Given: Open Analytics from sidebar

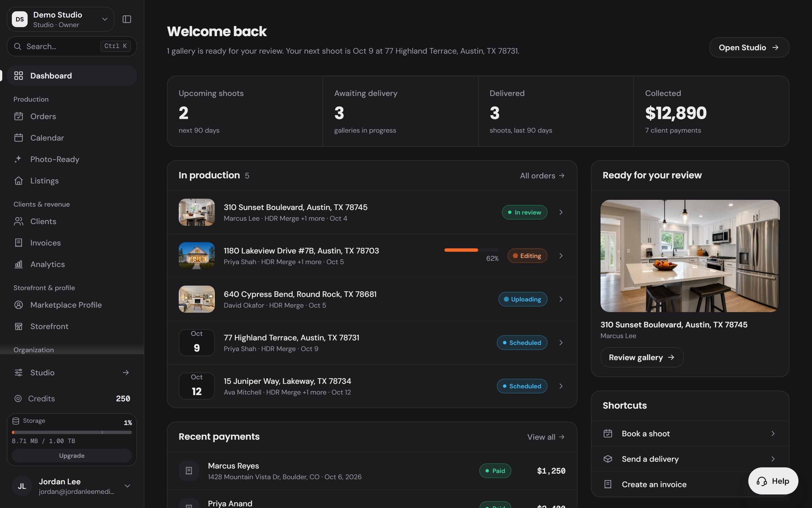Looking at the screenshot, I should pos(72,264).
